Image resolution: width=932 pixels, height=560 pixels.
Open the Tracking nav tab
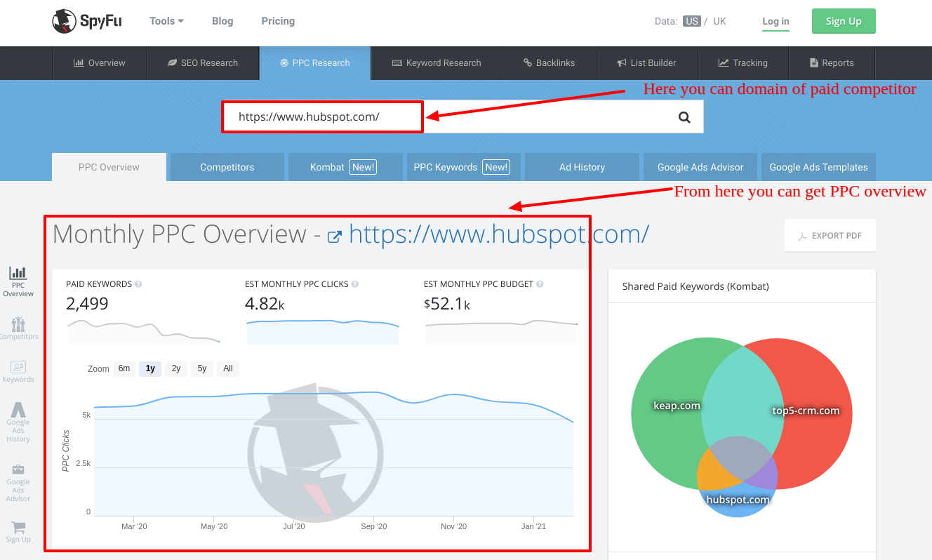coord(743,63)
